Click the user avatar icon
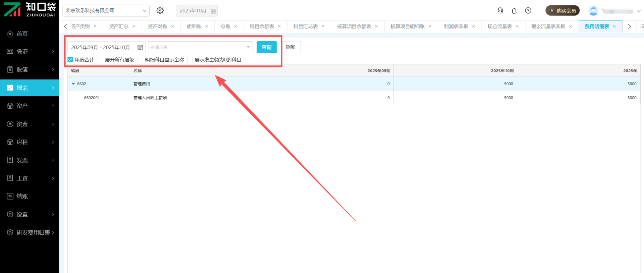Viewport: 644px width, 273px height. coord(593,11)
